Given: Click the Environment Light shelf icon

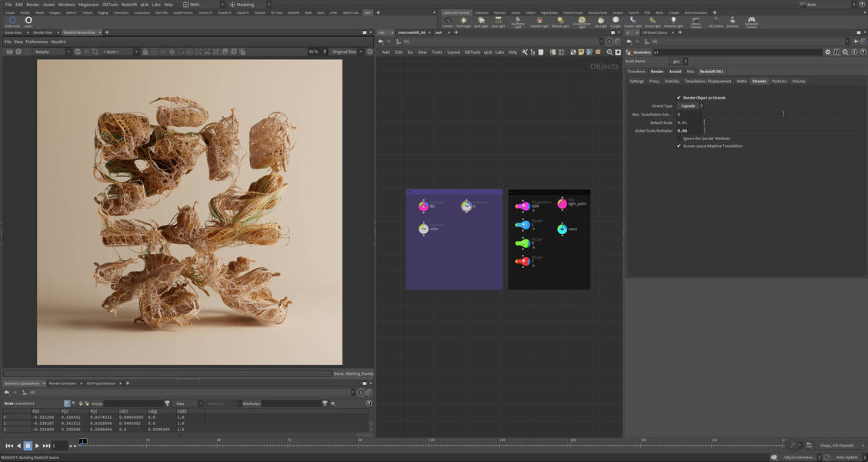Looking at the screenshot, I should coord(582,22).
